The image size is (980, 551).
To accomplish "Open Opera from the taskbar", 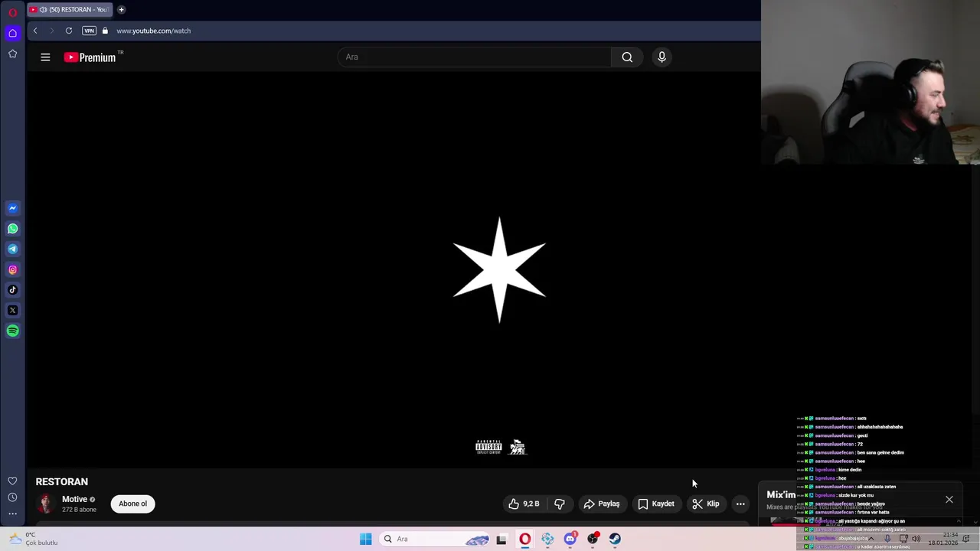I will coord(524,539).
